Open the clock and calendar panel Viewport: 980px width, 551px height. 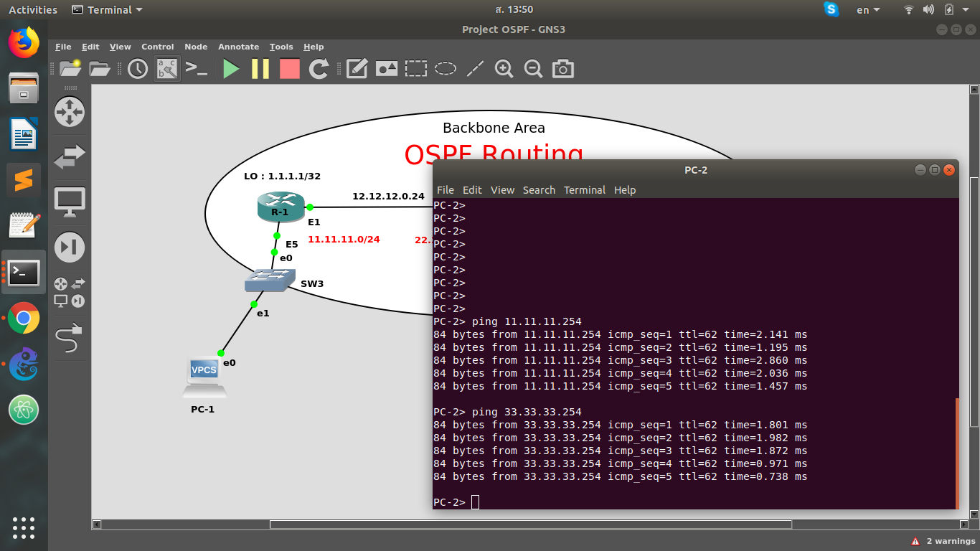point(514,9)
